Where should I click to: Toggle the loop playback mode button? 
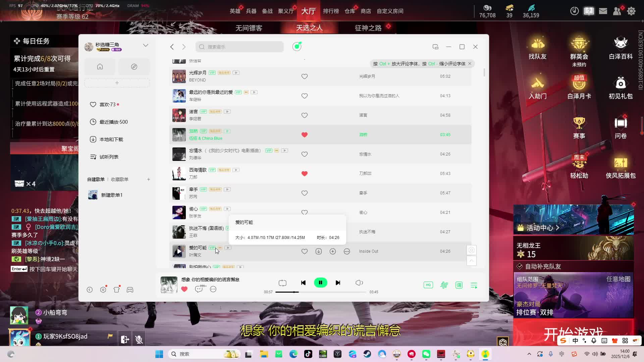click(x=282, y=283)
